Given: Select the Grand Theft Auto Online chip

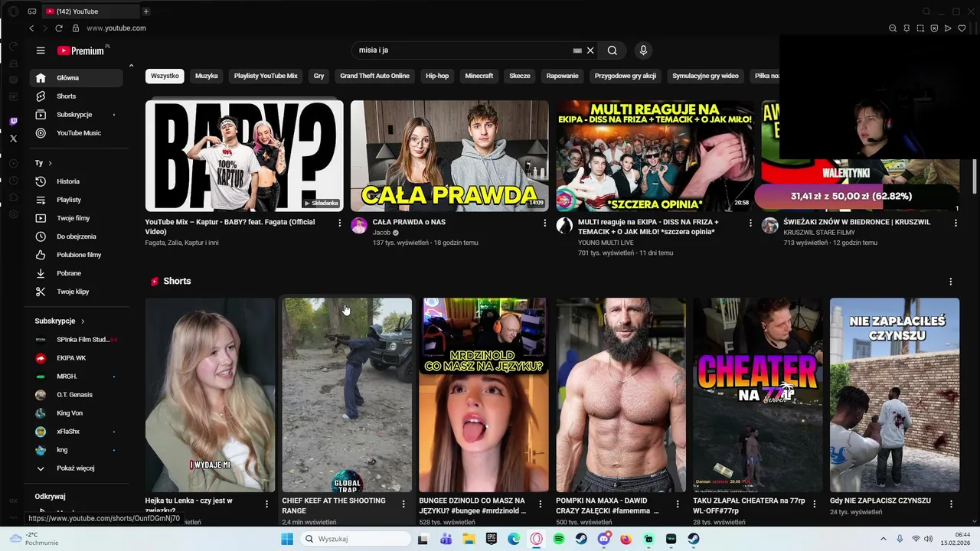Looking at the screenshot, I should (375, 76).
